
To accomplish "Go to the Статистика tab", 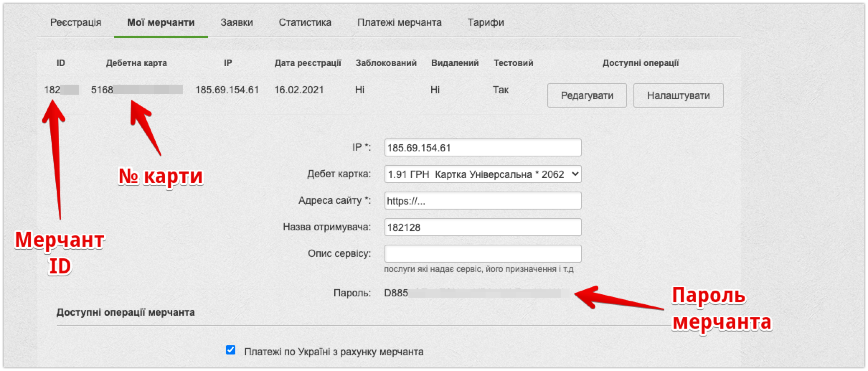I will point(305,22).
